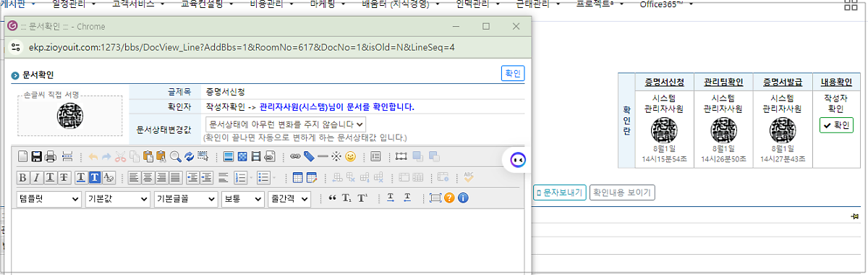Insert special character icon
Image resolution: width=868 pixels, height=275 pixels.
point(336,156)
